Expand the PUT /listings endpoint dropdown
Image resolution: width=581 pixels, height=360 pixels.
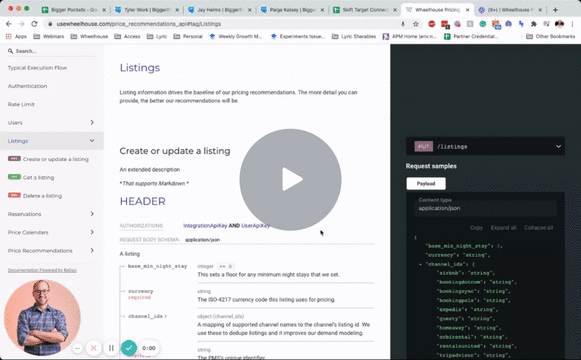coord(485,146)
